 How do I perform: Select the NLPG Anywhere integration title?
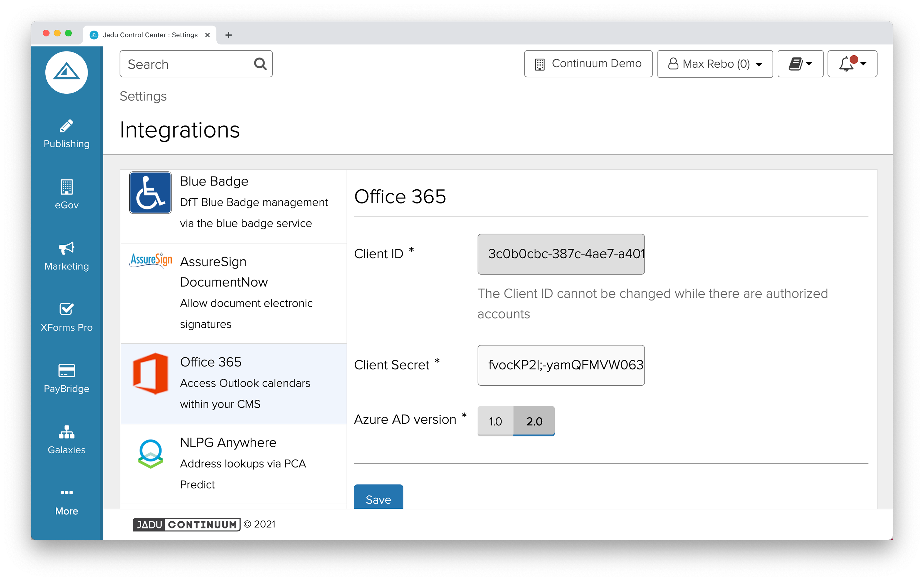pos(228,442)
